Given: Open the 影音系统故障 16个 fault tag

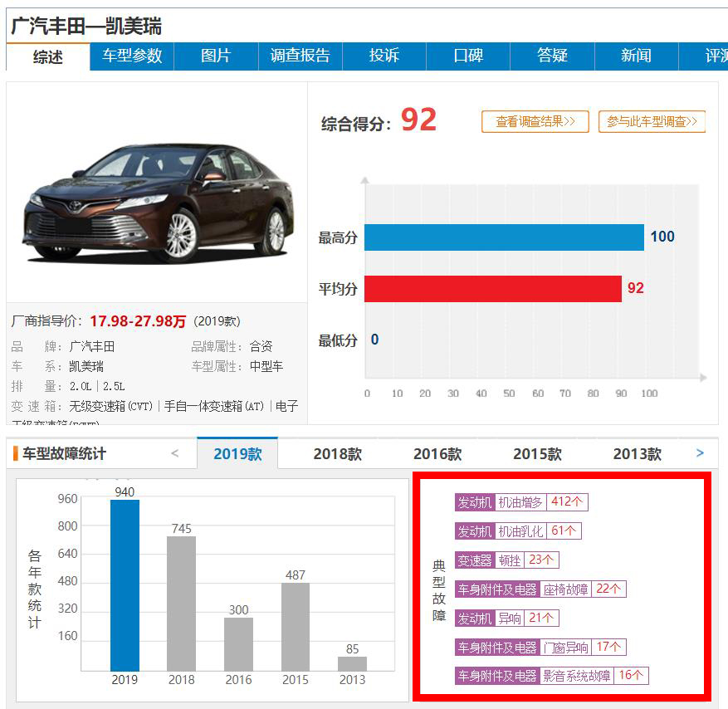Looking at the screenshot, I should click(x=551, y=676).
